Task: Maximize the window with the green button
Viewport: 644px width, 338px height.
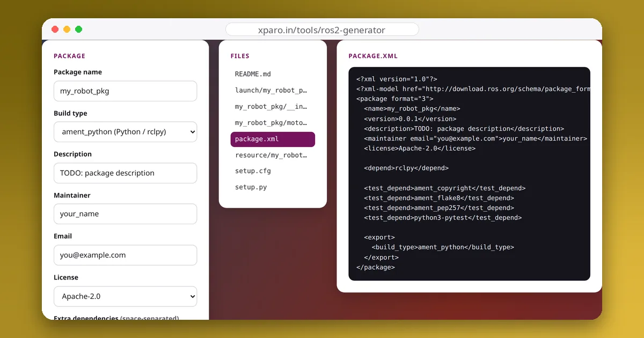Action: pos(78,30)
